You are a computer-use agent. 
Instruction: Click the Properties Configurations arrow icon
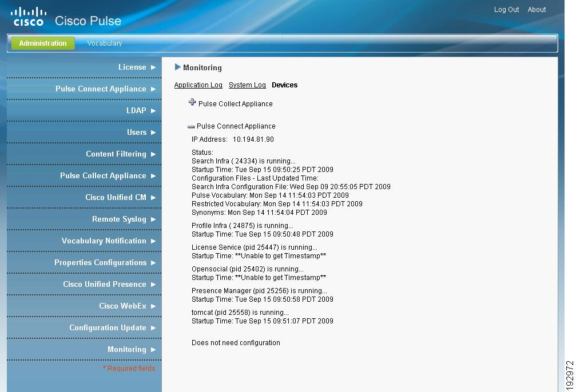[x=153, y=262]
